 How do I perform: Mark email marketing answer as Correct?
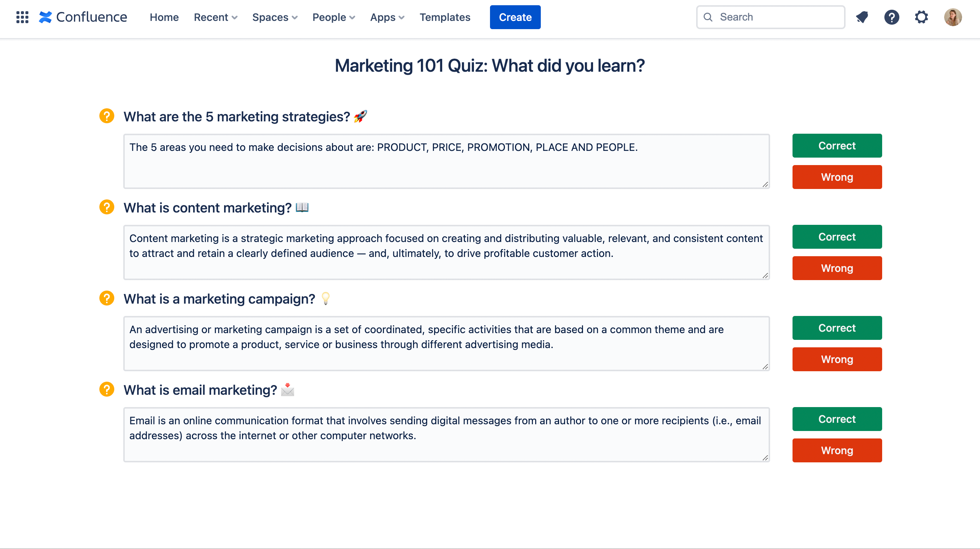pos(837,419)
